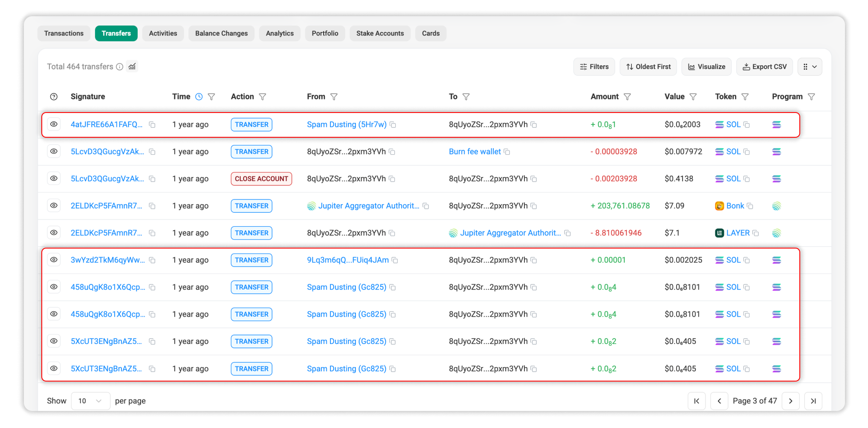This screenshot has height=428, width=868.
Task: Open the column settings dropdown
Action: [810, 67]
